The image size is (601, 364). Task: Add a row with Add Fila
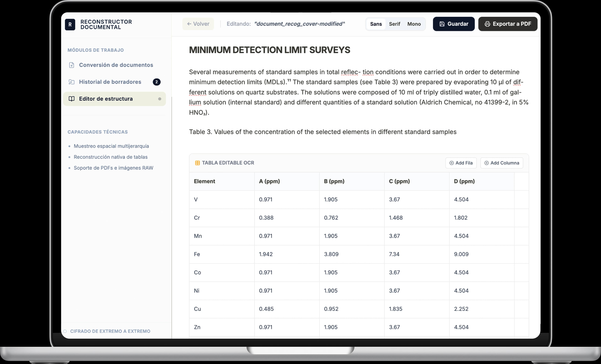coord(461,163)
